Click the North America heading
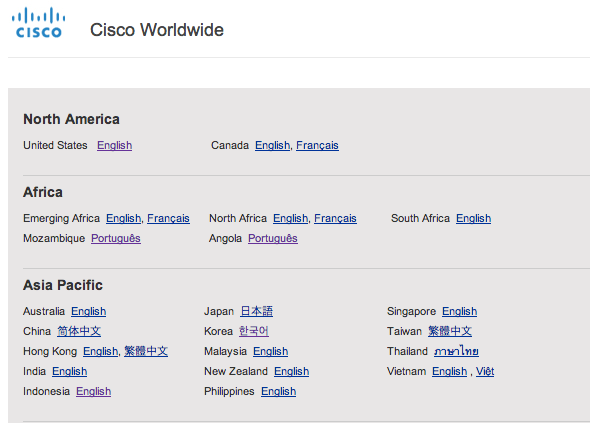The height and width of the screenshot is (423, 590). coord(71,119)
